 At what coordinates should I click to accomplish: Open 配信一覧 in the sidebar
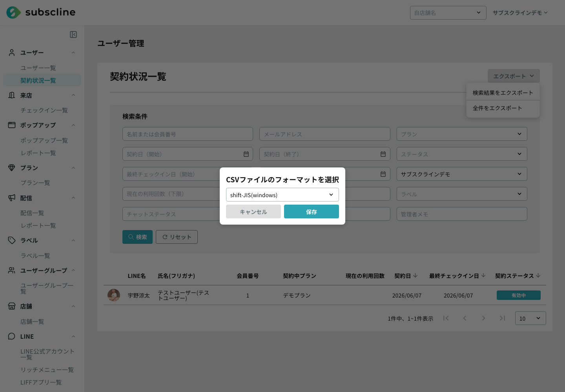(x=32, y=213)
